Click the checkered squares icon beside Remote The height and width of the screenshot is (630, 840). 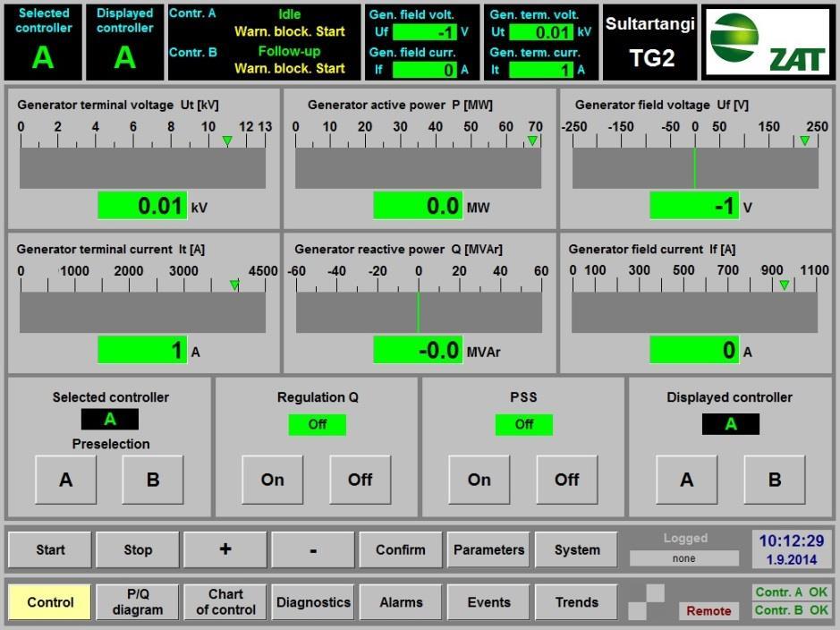[x=647, y=602]
